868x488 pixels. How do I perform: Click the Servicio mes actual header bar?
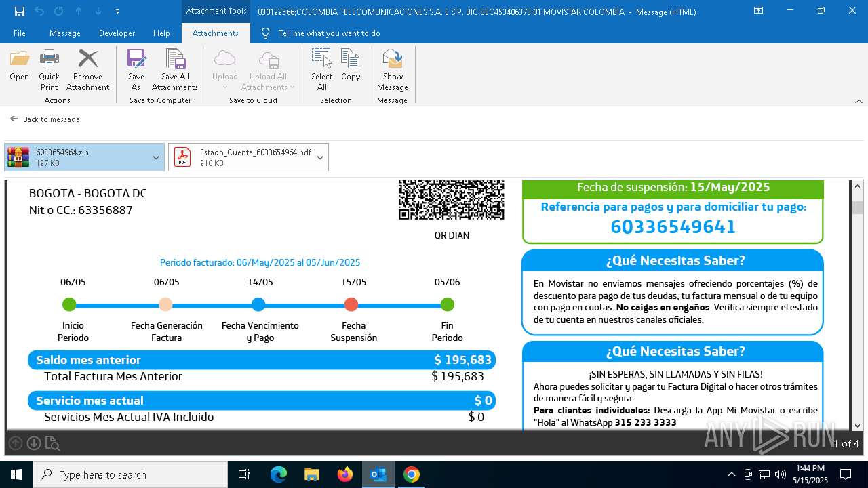pos(262,401)
